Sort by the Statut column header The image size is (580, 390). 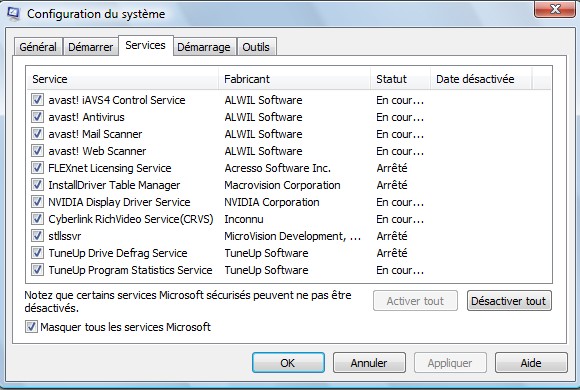coord(400,79)
